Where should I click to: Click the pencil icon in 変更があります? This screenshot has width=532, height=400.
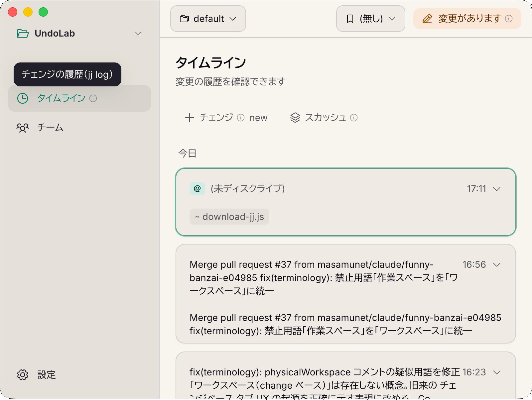427,19
